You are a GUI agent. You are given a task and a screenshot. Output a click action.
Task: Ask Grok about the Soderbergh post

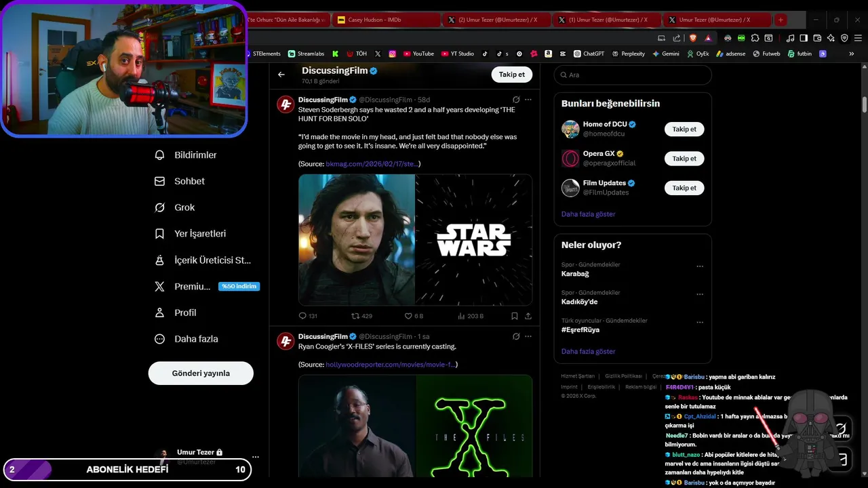516,100
